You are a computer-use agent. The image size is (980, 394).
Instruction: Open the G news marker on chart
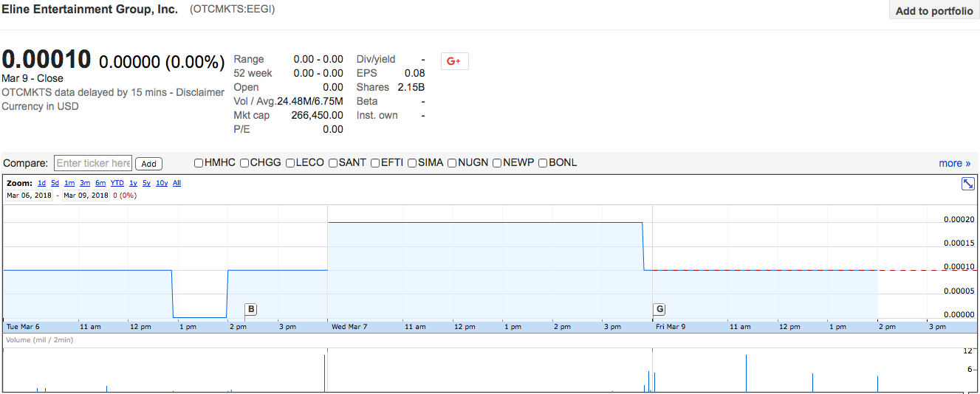659,309
